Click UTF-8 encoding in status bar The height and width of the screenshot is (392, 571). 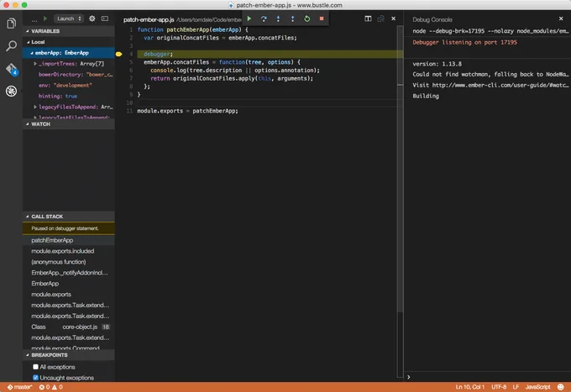pos(499,387)
